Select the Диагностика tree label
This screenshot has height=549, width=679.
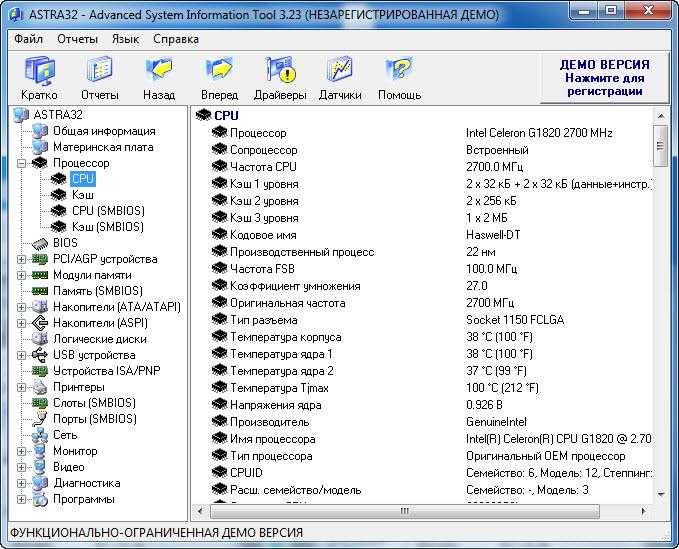pyautogui.click(x=87, y=483)
